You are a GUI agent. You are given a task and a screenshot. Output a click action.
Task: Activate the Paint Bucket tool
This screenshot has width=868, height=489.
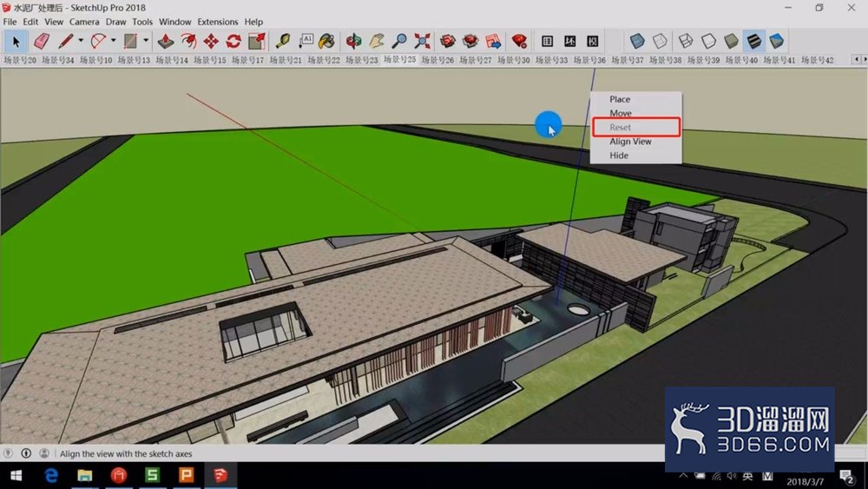coord(327,42)
